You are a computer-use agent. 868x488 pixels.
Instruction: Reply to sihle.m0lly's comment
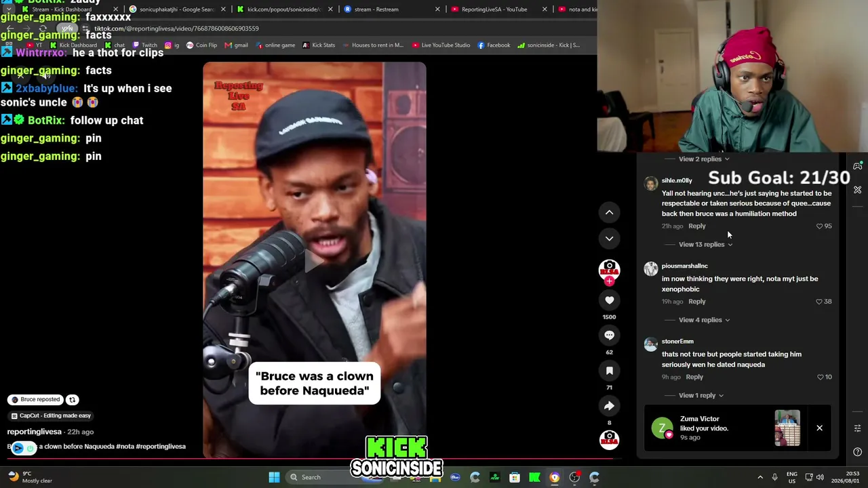(697, 226)
